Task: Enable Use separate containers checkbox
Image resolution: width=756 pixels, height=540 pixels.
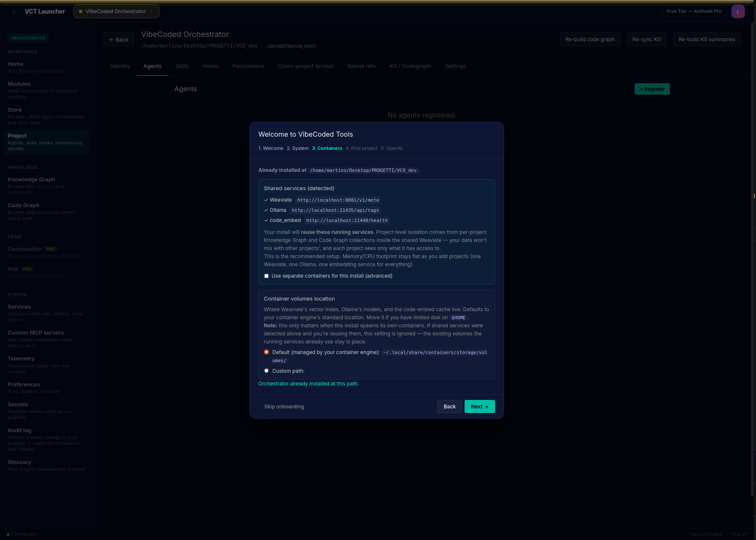Action: [x=266, y=276]
